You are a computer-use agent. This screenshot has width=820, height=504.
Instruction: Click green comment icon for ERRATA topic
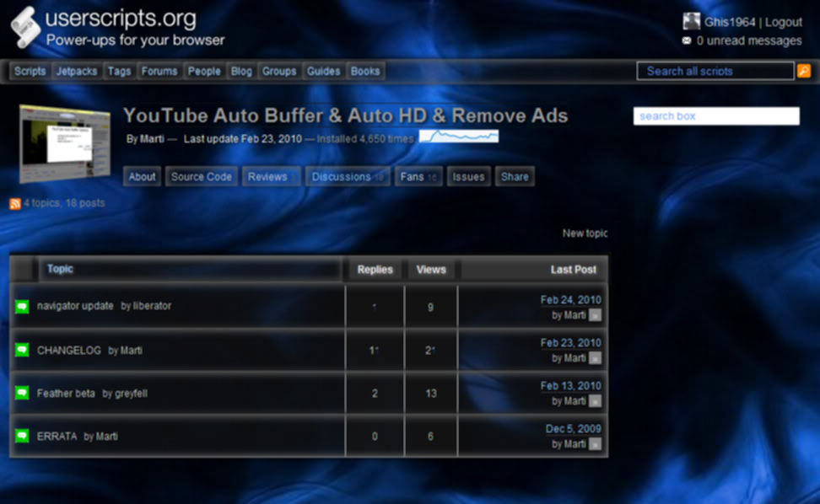pyautogui.click(x=22, y=436)
